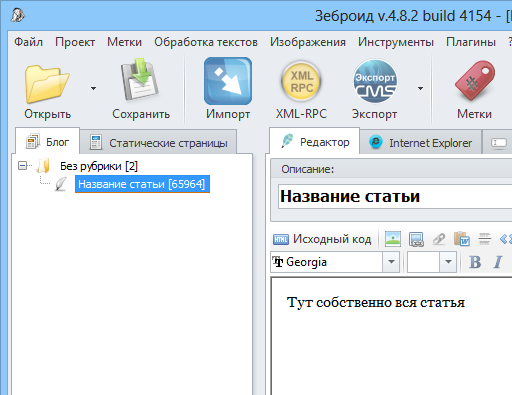Open the Файл menu
Viewport: 512px width, 395px height.
click(x=29, y=42)
